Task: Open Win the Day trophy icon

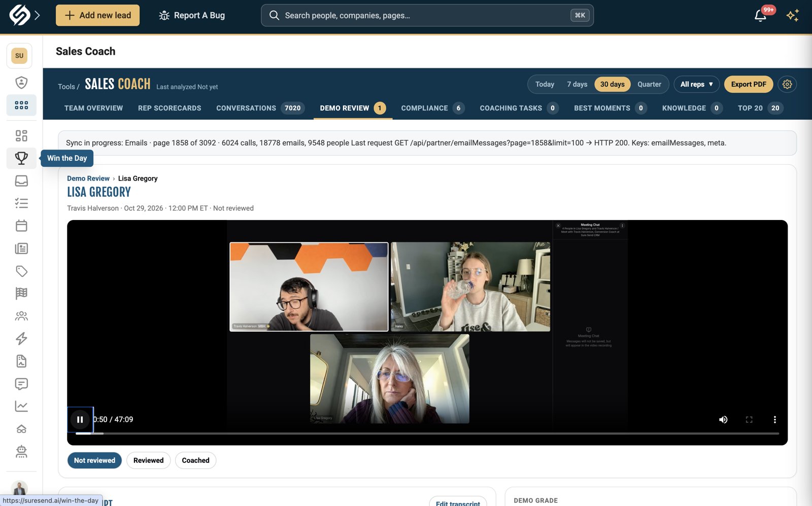Action: point(21,158)
